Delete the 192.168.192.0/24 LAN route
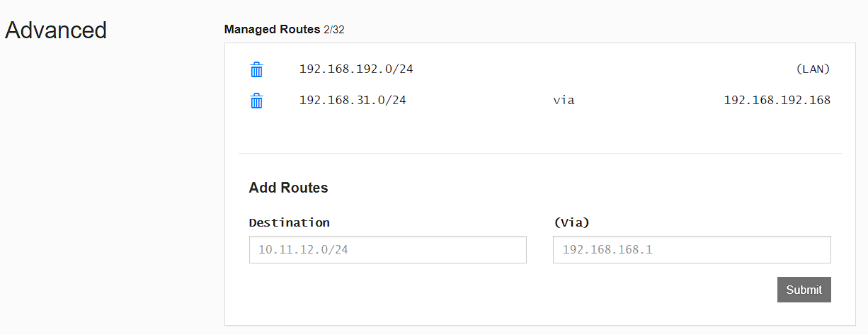The height and width of the screenshot is (335, 868). pos(256,69)
